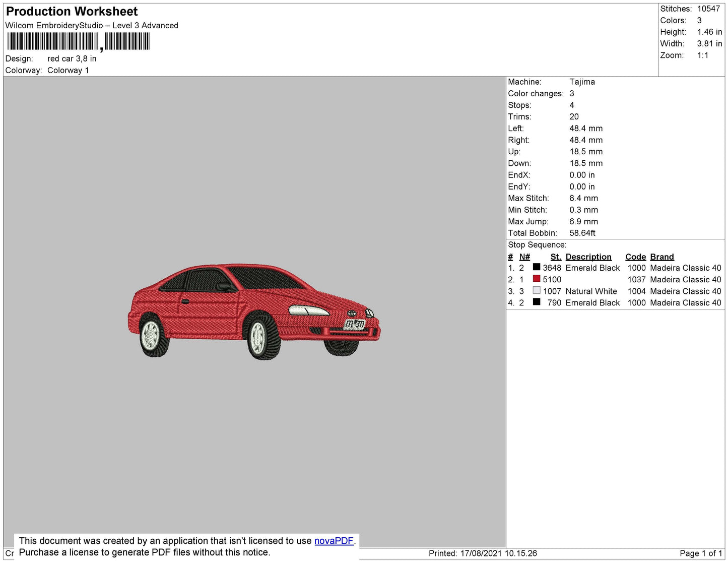Click thread code 1037
The width and height of the screenshot is (728, 563).
tap(636, 280)
